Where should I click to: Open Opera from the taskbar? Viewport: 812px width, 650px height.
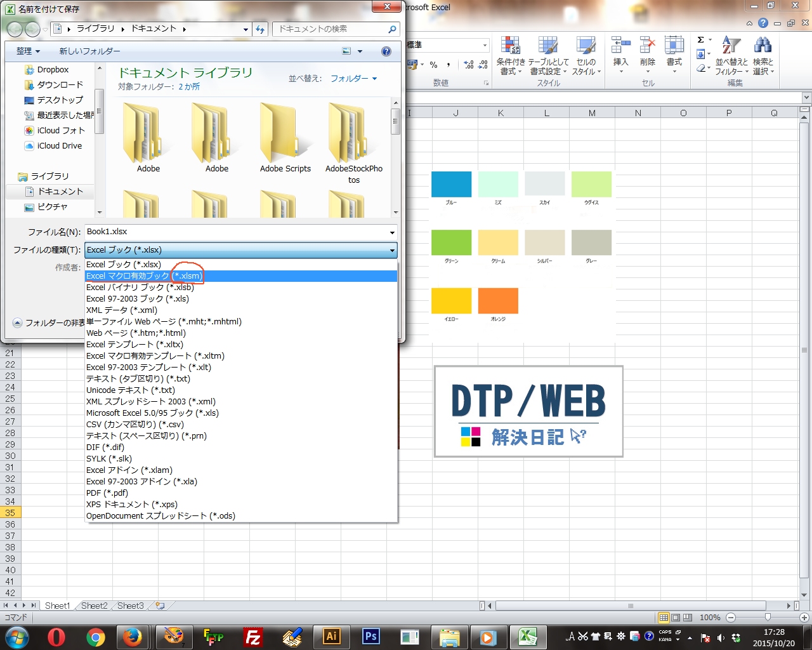[56, 637]
